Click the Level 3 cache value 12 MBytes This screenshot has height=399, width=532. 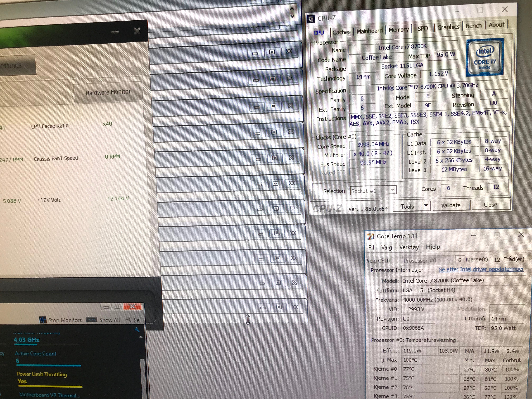click(454, 170)
